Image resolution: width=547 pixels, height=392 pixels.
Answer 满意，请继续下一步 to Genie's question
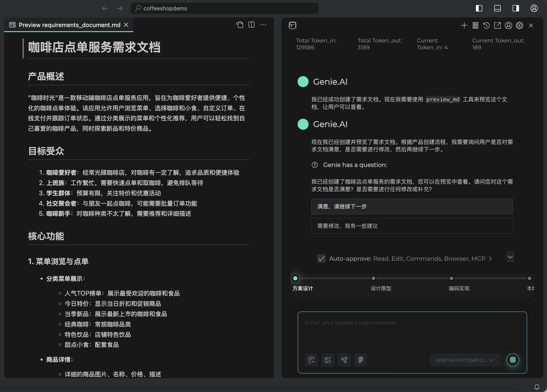coord(412,207)
